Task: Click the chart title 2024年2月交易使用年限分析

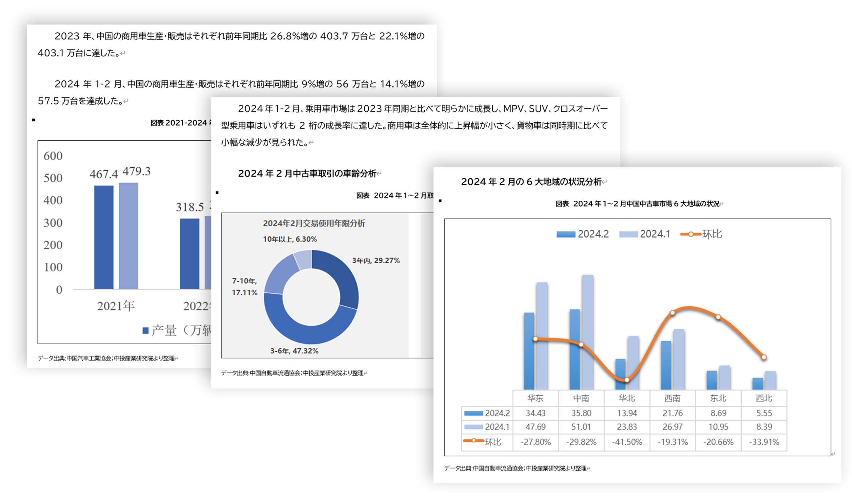Action: click(x=314, y=224)
